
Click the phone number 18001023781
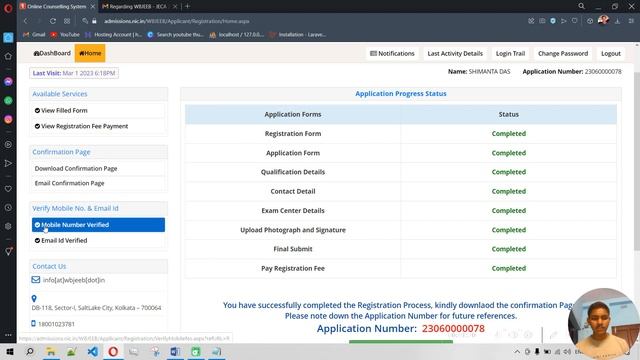coord(56,324)
